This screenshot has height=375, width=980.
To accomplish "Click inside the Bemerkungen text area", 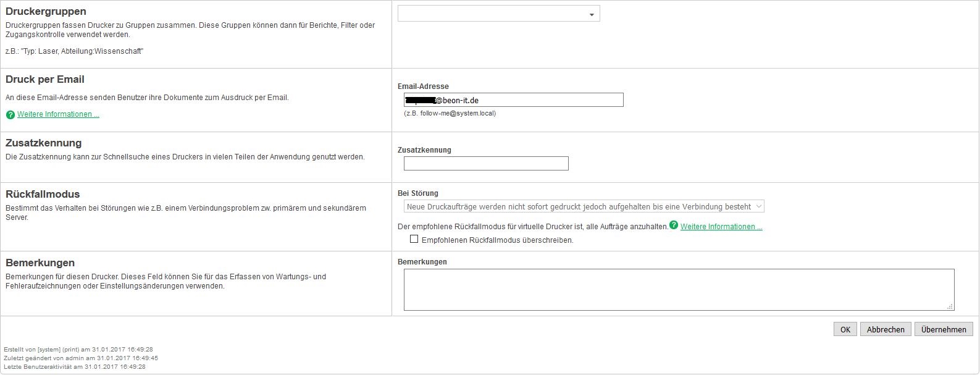I will click(x=678, y=289).
